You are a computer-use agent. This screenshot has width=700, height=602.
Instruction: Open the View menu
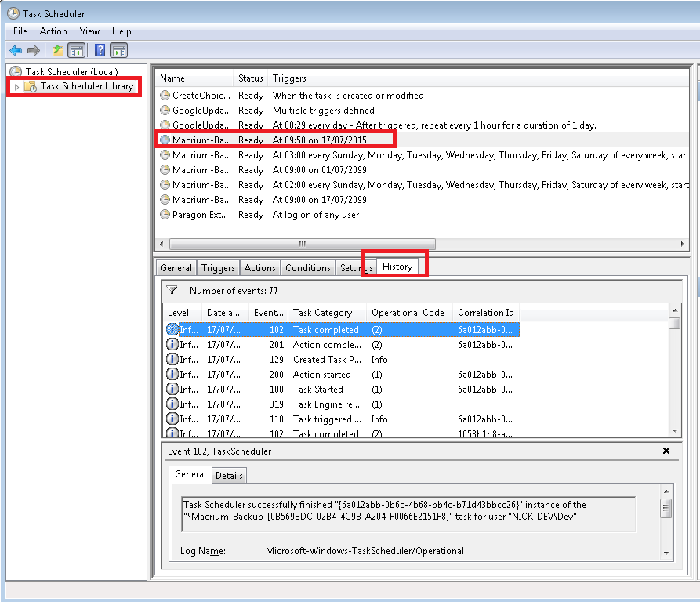pyautogui.click(x=89, y=31)
